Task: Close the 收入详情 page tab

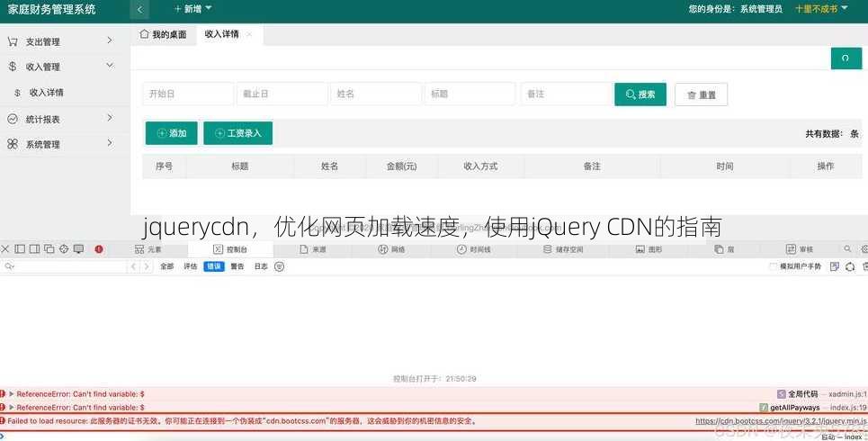Action: (249, 34)
